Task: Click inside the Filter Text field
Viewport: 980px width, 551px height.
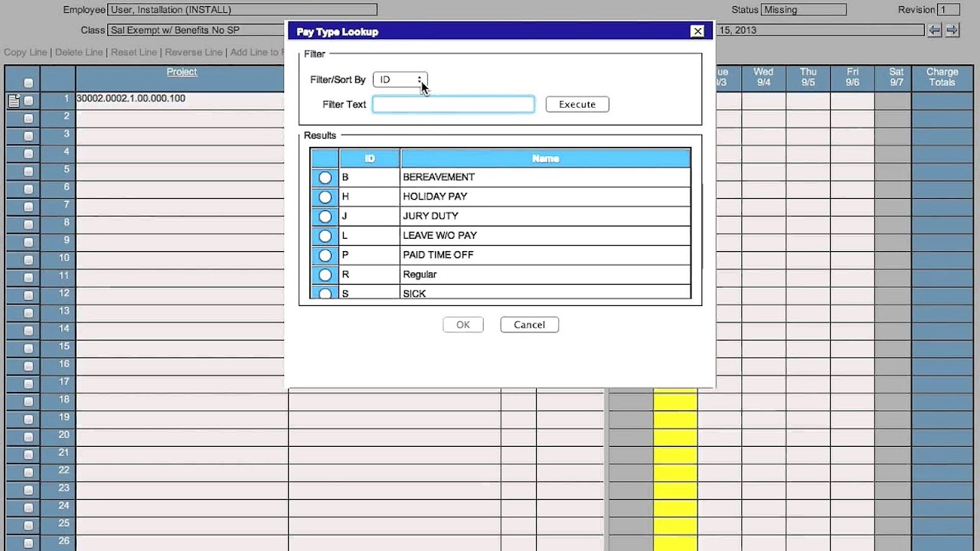Action: pyautogui.click(x=453, y=104)
